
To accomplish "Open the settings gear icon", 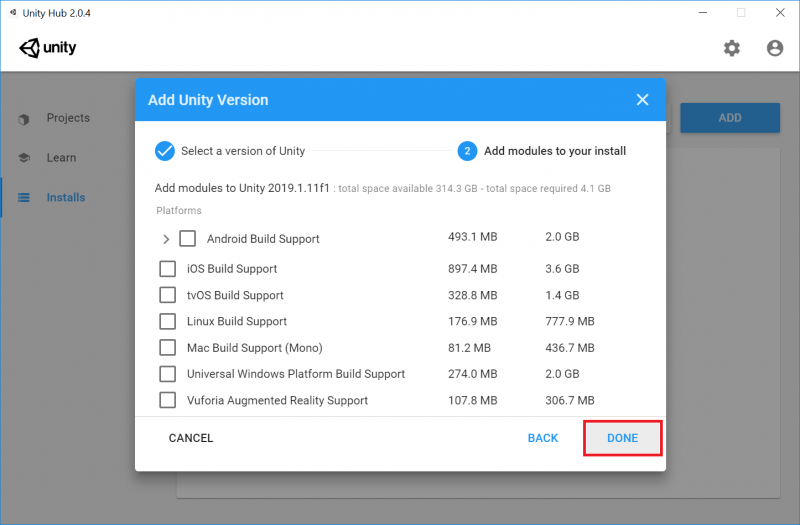I will [732, 48].
